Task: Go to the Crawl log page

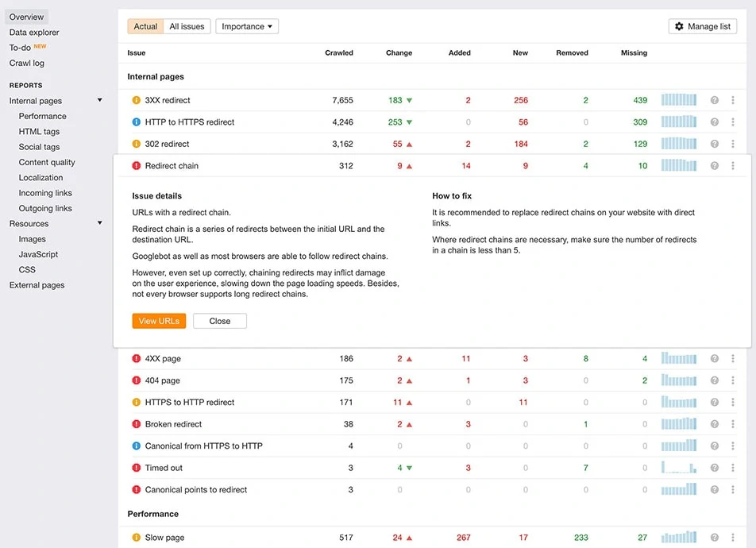Action: coord(26,64)
